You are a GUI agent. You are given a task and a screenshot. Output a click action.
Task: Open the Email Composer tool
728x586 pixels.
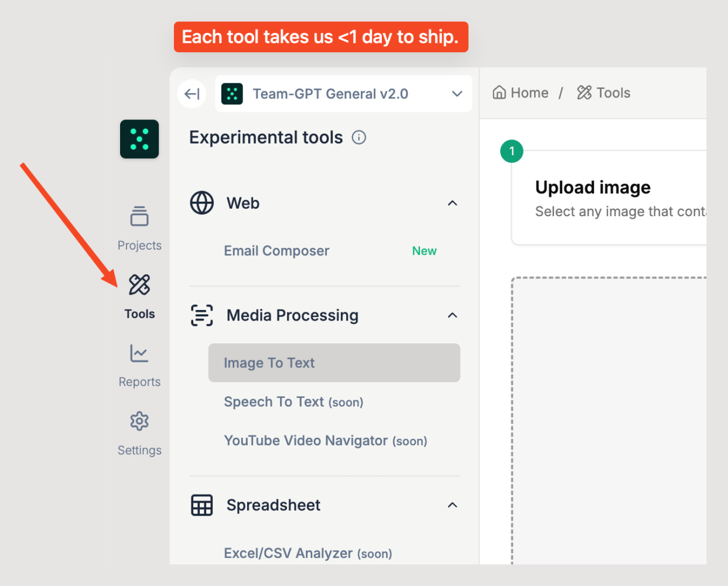click(276, 251)
